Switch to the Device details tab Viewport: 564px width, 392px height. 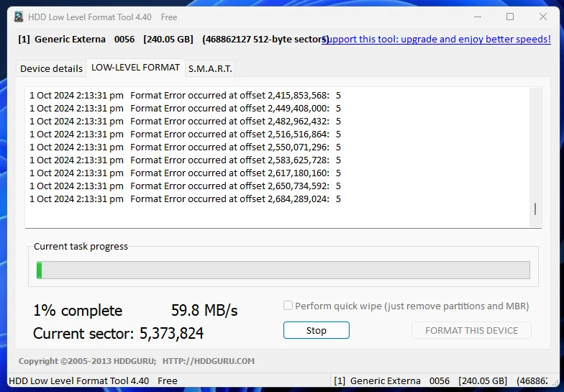pos(51,68)
